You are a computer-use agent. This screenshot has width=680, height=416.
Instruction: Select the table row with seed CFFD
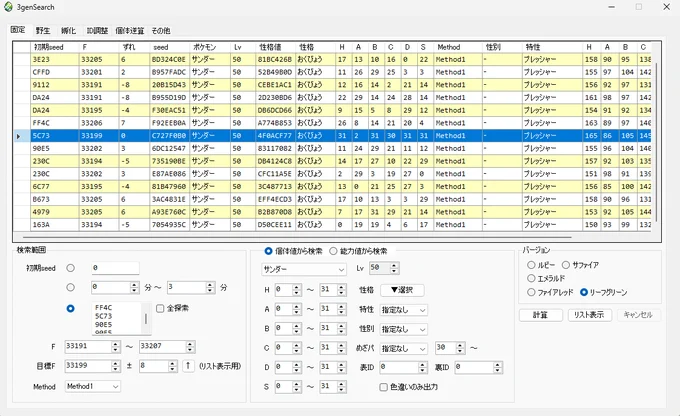[x=332, y=72]
